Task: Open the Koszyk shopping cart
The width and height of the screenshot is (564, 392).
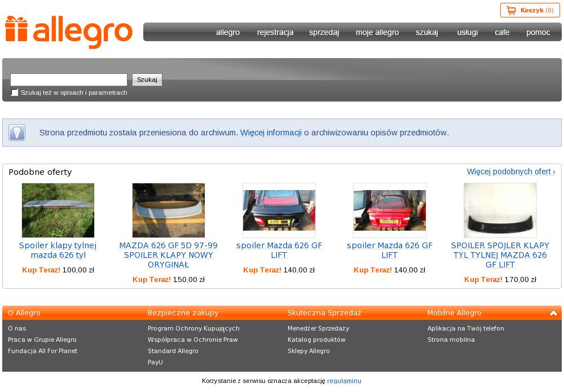Action: (x=530, y=10)
